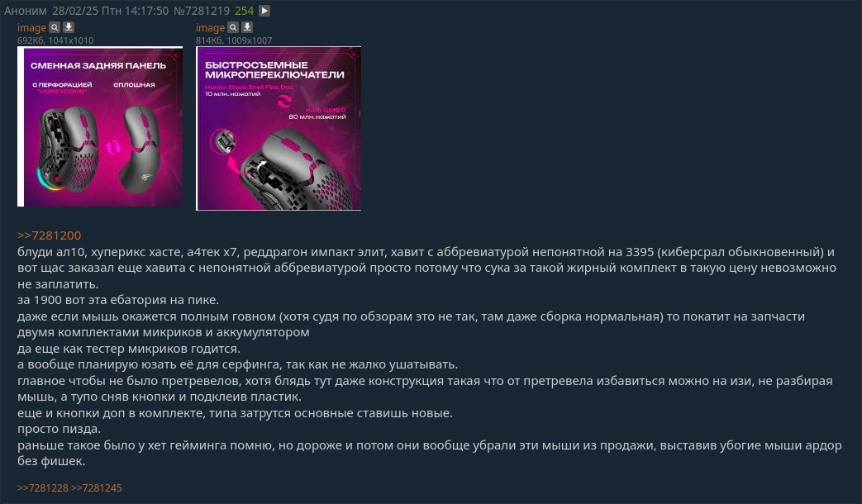Click the post line 'просто пизда.'
The image size is (862, 504).
pyautogui.click(x=59, y=429)
